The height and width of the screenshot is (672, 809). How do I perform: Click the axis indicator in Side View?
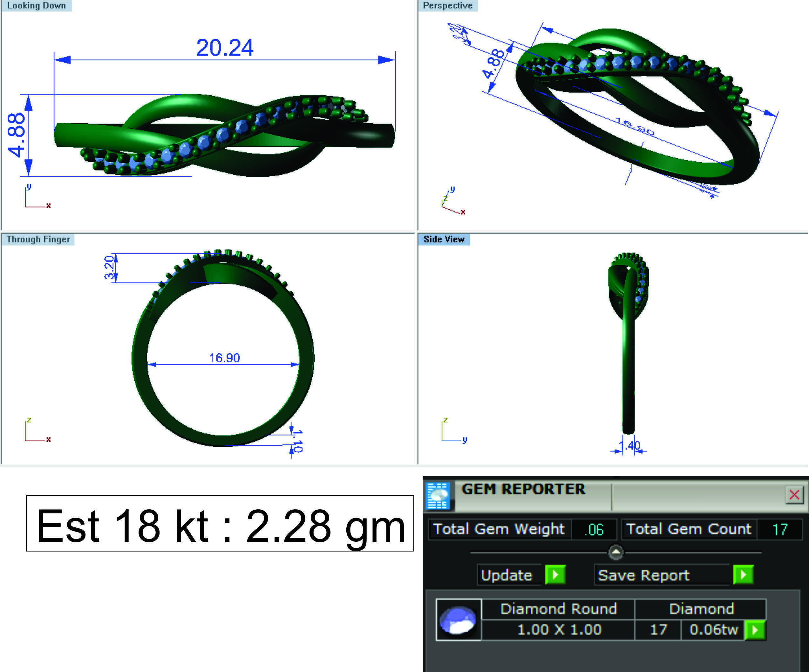click(455, 430)
